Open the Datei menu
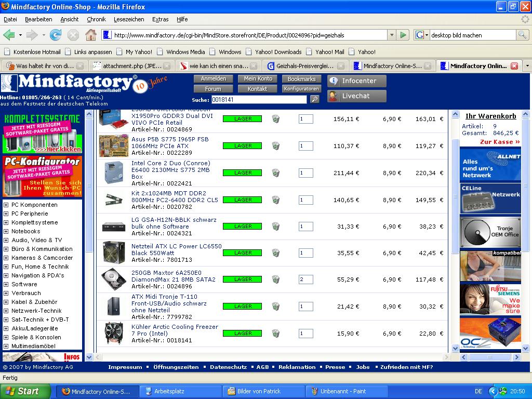This screenshot has width=532, height=399. pos(10,19)
